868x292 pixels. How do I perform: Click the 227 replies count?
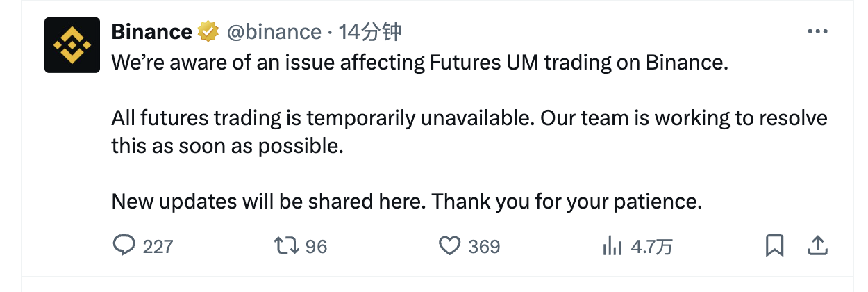[x=158, y=246]
